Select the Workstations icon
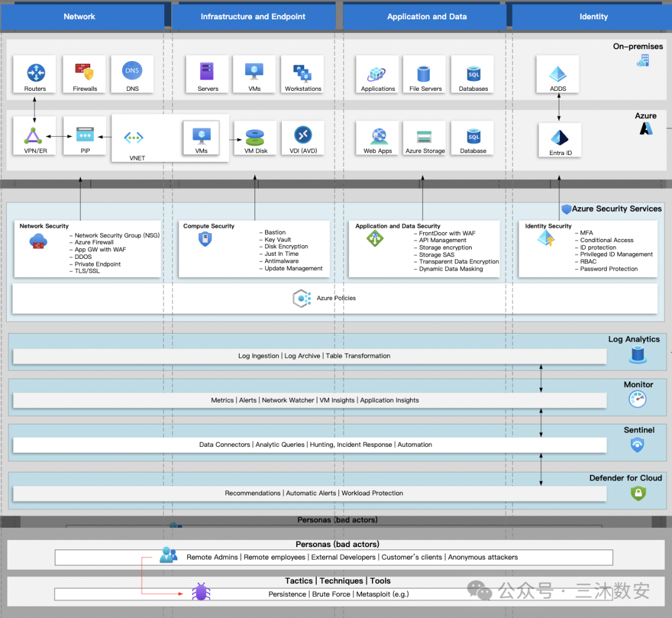The width and height of the screenshot is (672, 618). (302, 73)
